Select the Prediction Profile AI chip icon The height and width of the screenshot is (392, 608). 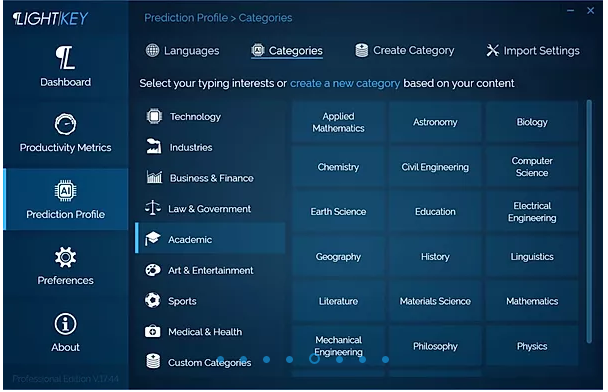(65, 191)
